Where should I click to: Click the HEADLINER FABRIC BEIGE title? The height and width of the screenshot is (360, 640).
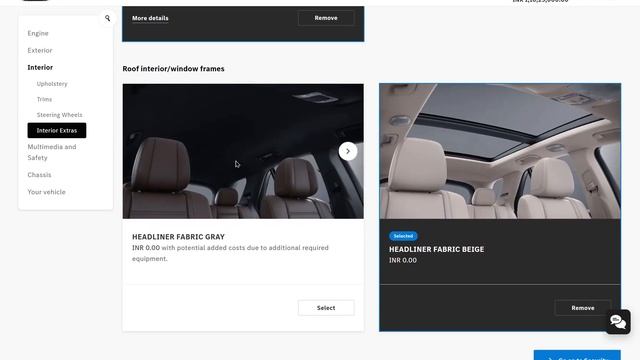[436, 249]
